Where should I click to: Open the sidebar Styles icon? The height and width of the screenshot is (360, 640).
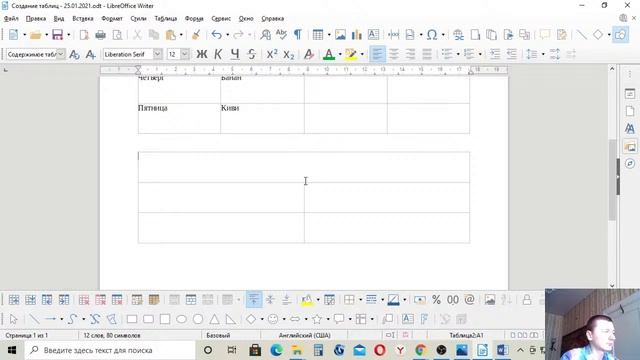click(x=630, y=128)
